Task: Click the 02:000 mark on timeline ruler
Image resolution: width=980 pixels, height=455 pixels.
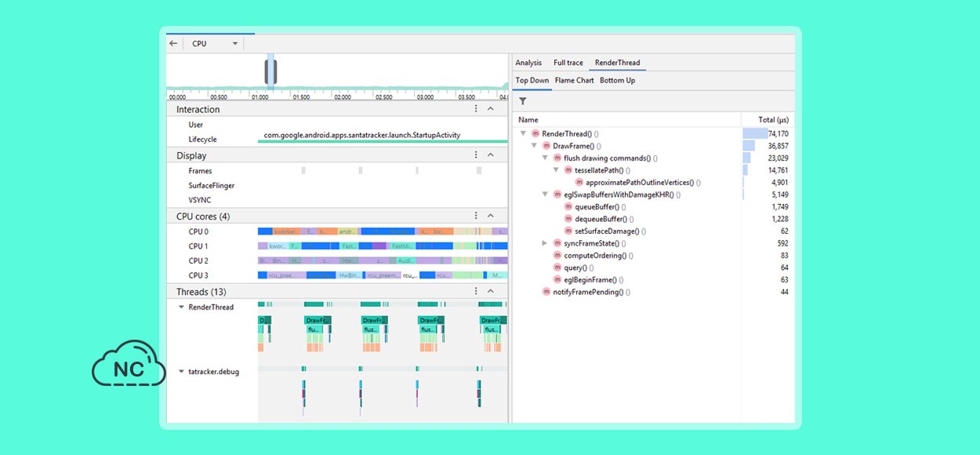Action: point(342,97)
